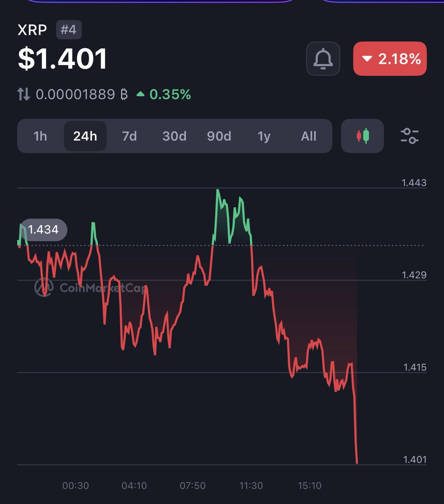Viewport: 444px width, 504px height.
Task: Tap the price alert bell icon
Action: coord(323,59)
